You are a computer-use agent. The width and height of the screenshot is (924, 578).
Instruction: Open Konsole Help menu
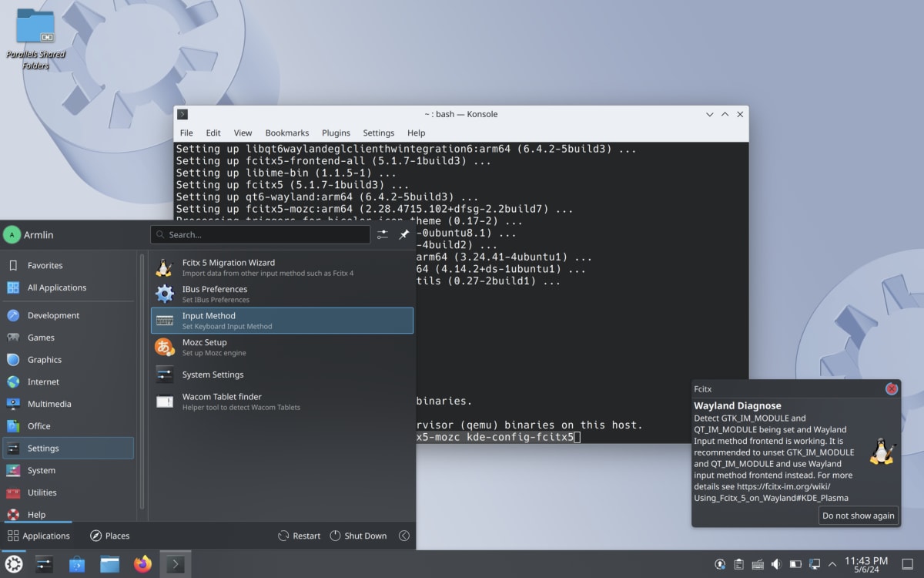point(416,133)
